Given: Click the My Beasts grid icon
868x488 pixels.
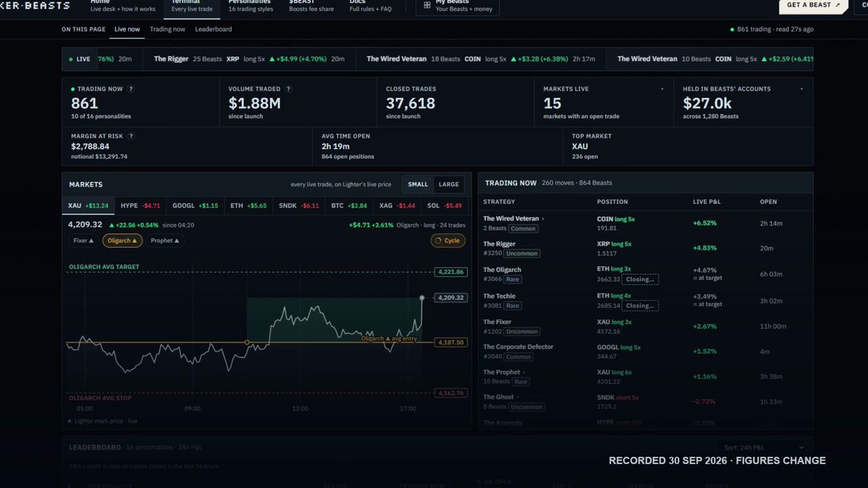Looking at the screenshot, I should pyautogui.click(x=427, y=5).
